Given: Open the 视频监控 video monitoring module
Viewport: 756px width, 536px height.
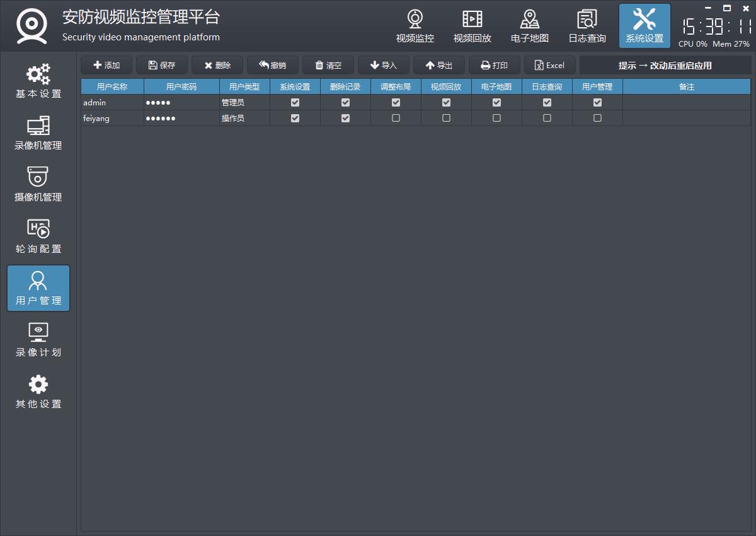Looking at the screenshot, I should point(415,26).
